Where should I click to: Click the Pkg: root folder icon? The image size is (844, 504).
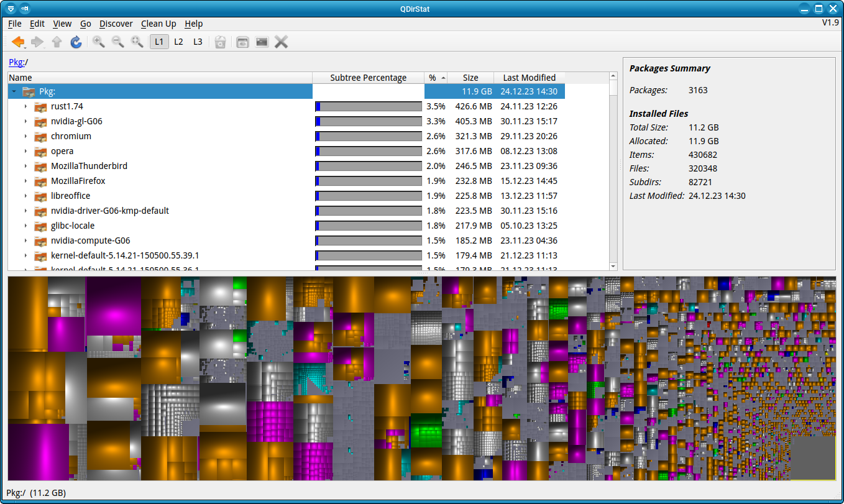point(29,91)
